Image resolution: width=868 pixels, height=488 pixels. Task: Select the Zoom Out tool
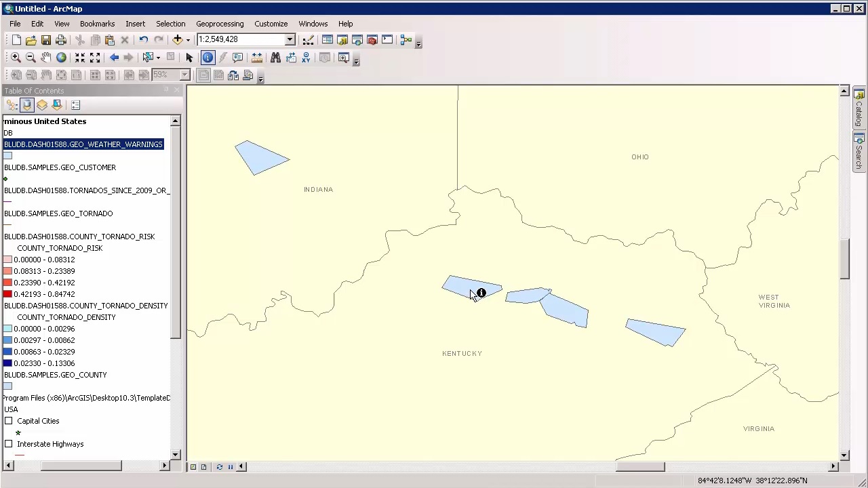point(31,58)
